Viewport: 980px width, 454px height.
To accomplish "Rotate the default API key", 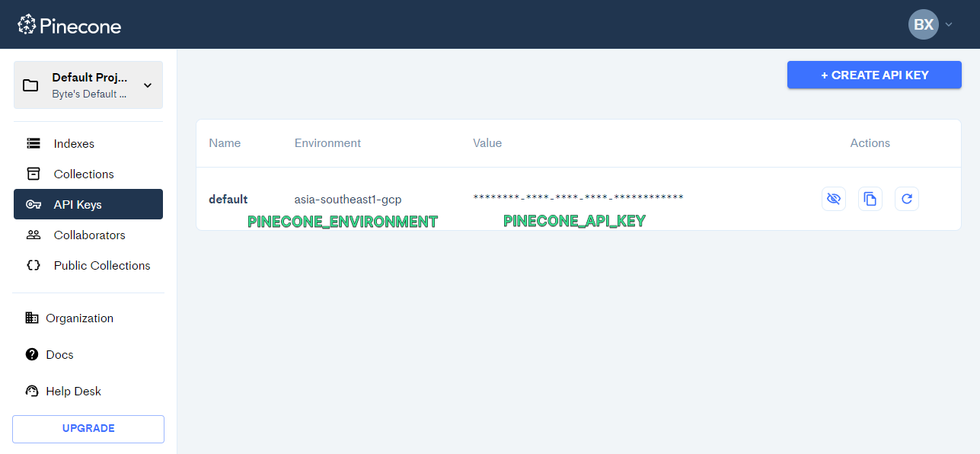I will [907, 198].
